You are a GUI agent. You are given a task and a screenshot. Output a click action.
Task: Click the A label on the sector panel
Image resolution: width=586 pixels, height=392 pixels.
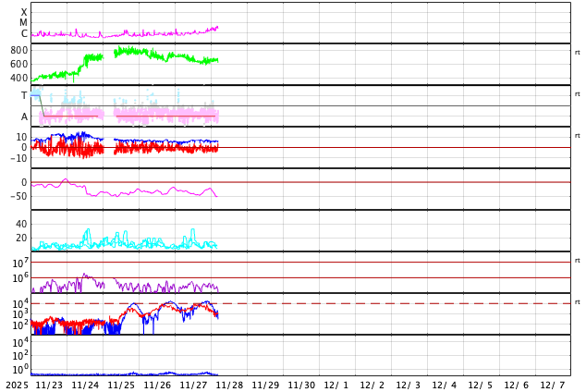pos(24,116)
